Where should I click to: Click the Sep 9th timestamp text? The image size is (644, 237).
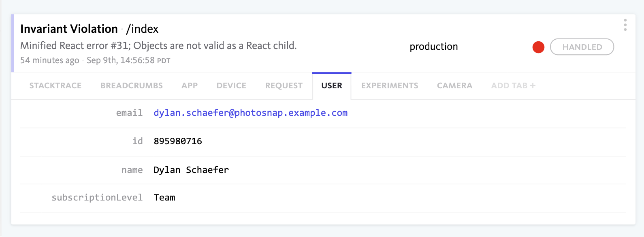coord(128,60)
